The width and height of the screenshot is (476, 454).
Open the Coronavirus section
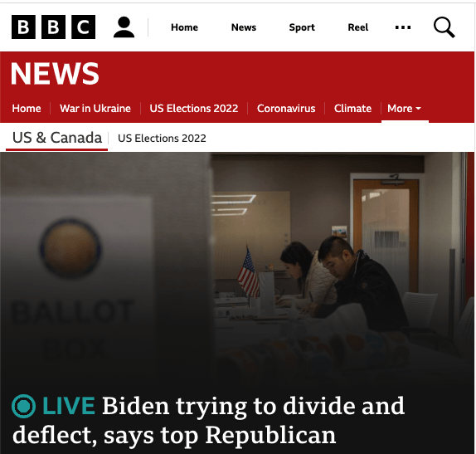click(286, 109)
